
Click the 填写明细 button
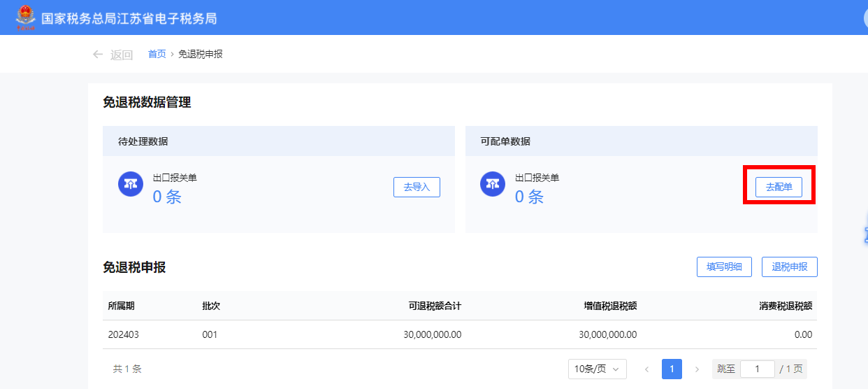click(723, 267)
